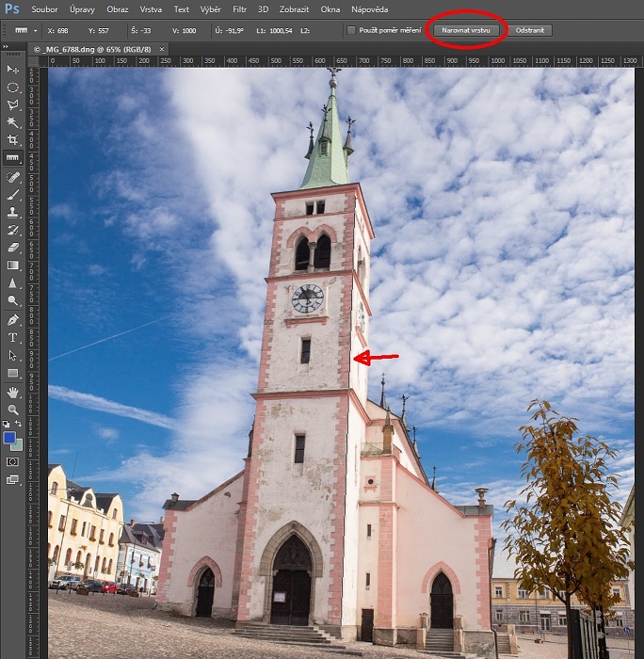
Task: Select the Crop tool
Action: (13, 140)
